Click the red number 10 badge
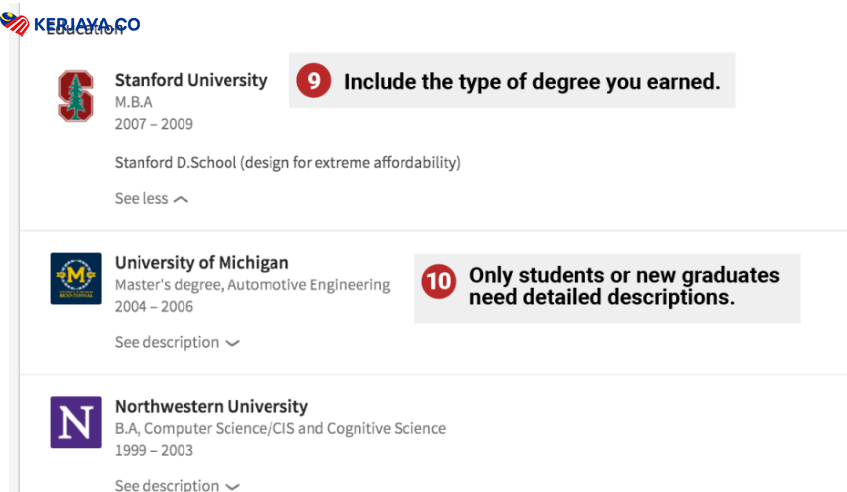This screenshot has width=847, height=492. (438, 281)
